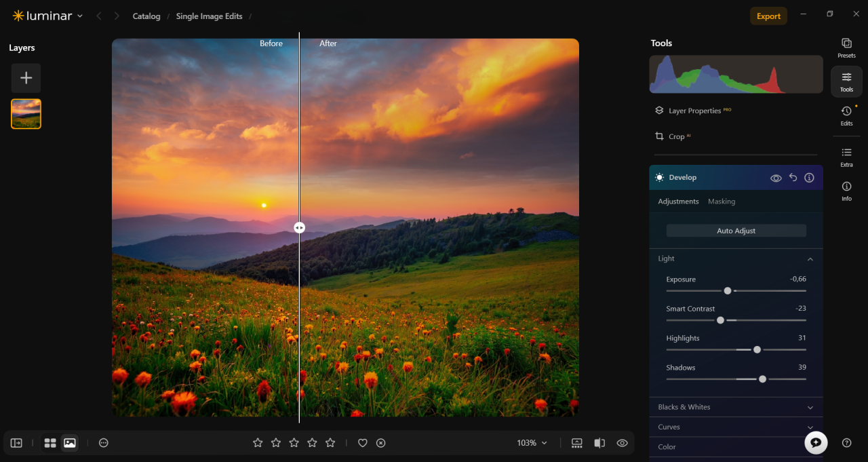This screenshot has height=462, width=868.
Task: Open the Edits history panel
Action: (846, 115)
